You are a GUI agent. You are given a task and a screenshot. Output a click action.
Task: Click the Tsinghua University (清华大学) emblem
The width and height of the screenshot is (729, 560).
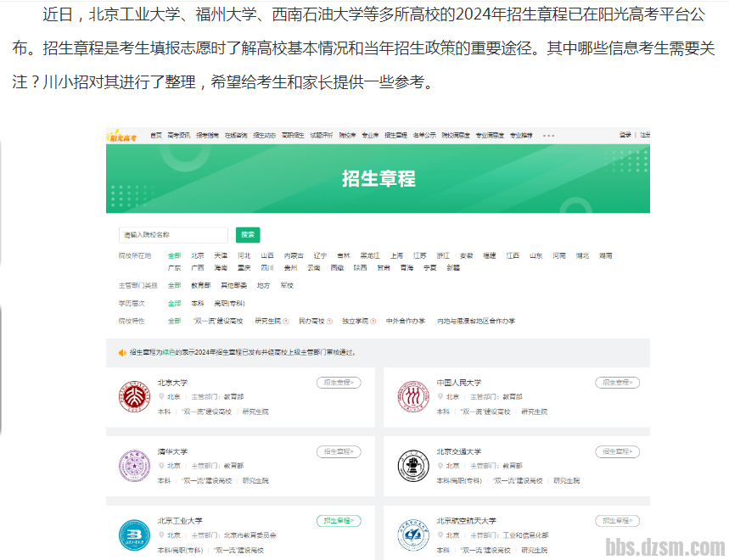[x=134, y=465]
